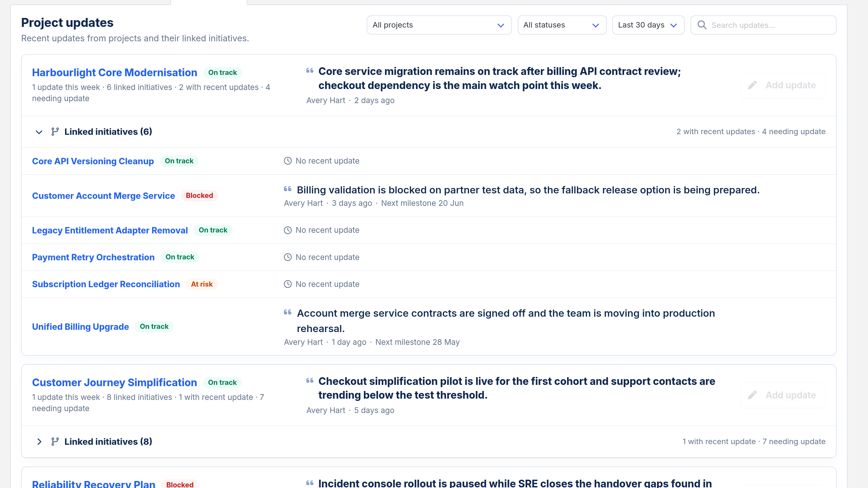Image resolution: width=868 pixels, height=488 pixels.
Task: Open Unified Billing Upgrade initiative
Action: (80, 327)
